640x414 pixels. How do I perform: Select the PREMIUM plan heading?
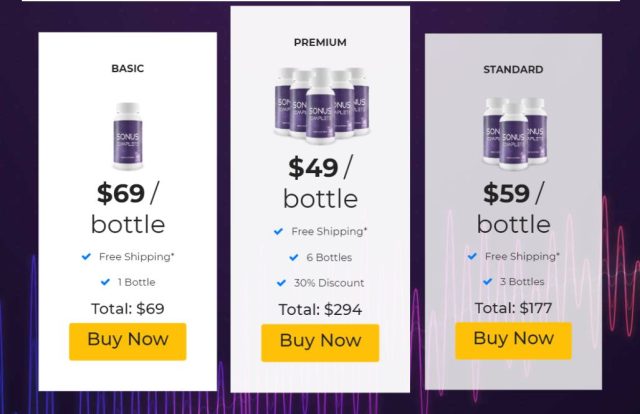320,42
